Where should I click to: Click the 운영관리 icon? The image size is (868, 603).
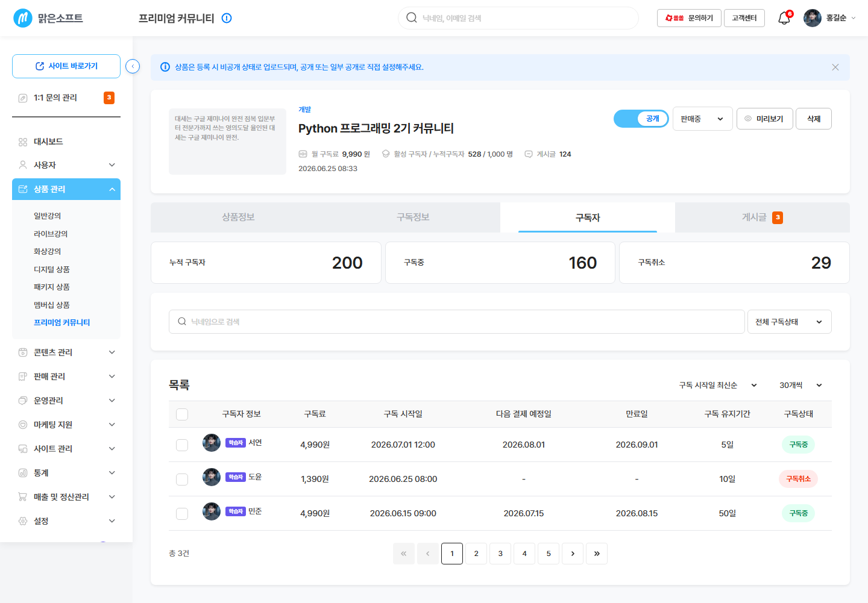pyautogui.click(x=23, y=401)
